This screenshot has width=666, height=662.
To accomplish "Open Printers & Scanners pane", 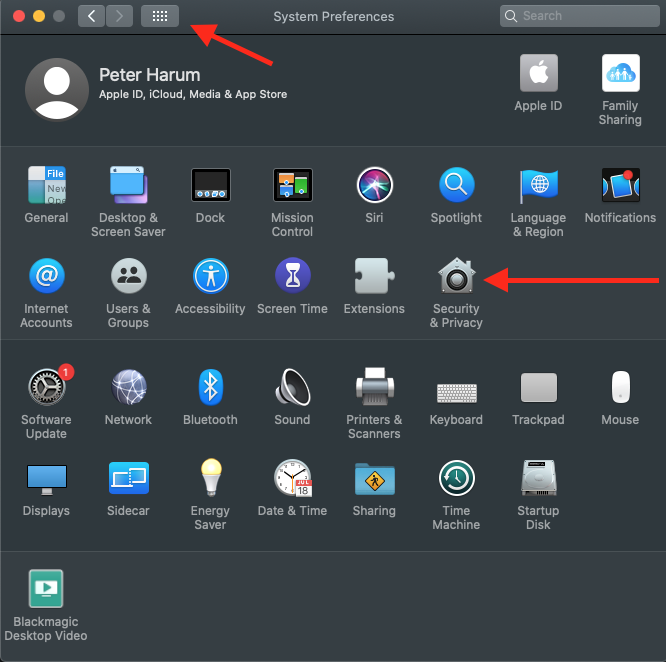I will (x=374, y=387).
